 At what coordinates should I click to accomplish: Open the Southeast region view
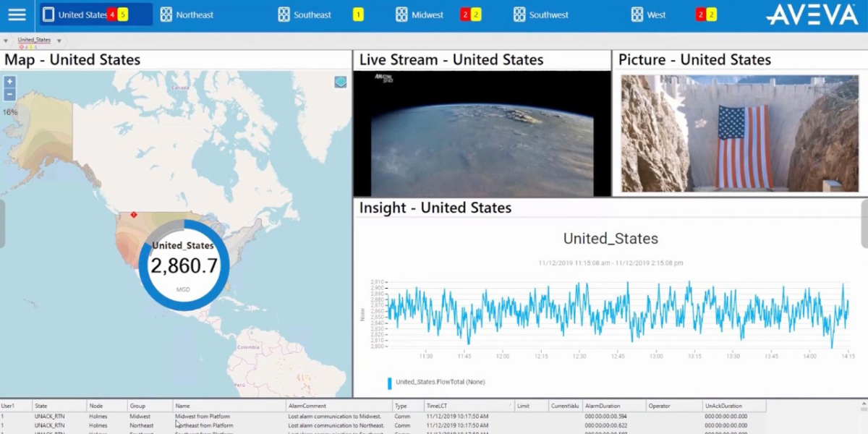tap(312, 14)
